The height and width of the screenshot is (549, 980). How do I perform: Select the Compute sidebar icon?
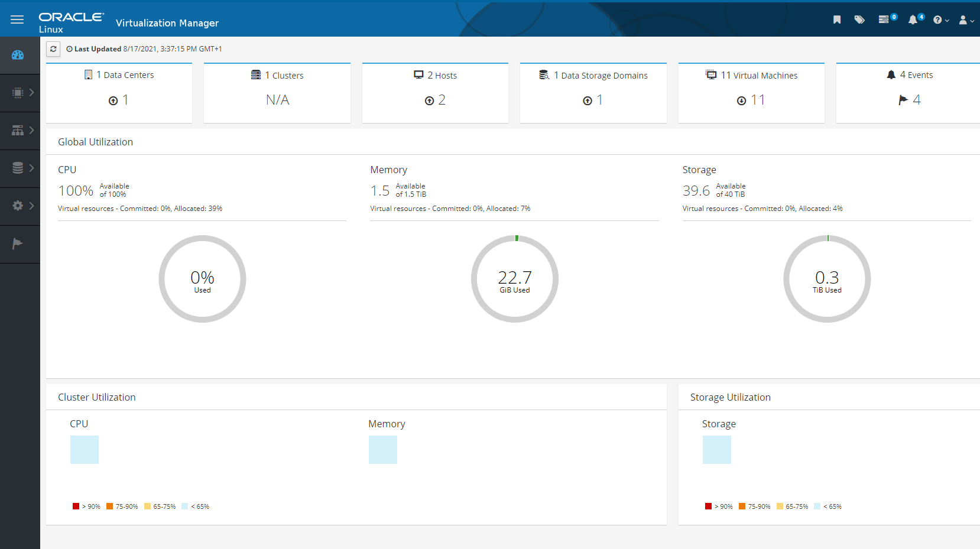coord(18,93)
